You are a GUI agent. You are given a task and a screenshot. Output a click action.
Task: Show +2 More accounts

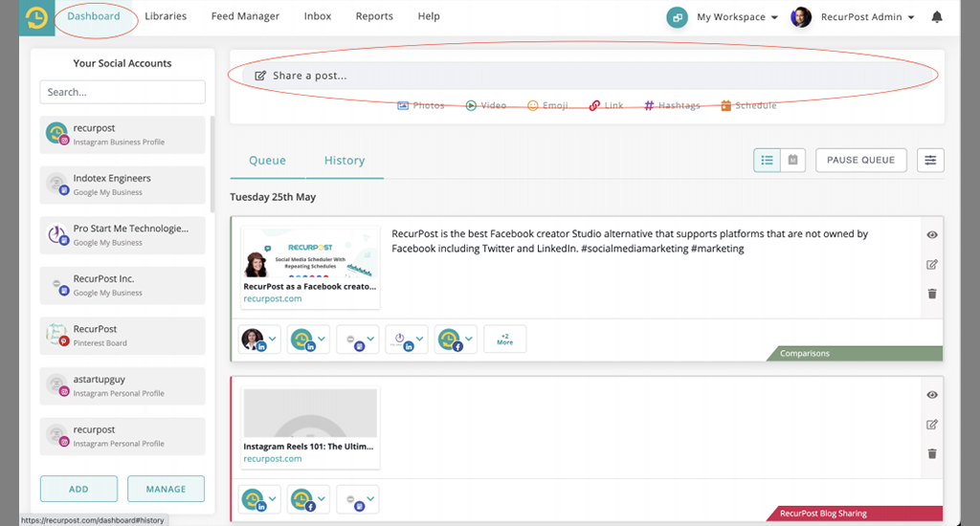(x=505, y=340)
